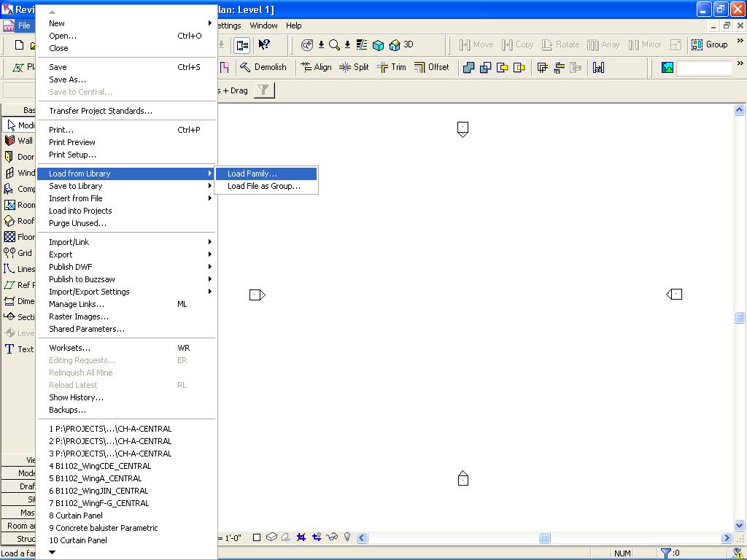Image resolution: width=747 pixels, height=560 pixels.
Task: Click the Group toolbar button
Action: [x=709, y=44]
